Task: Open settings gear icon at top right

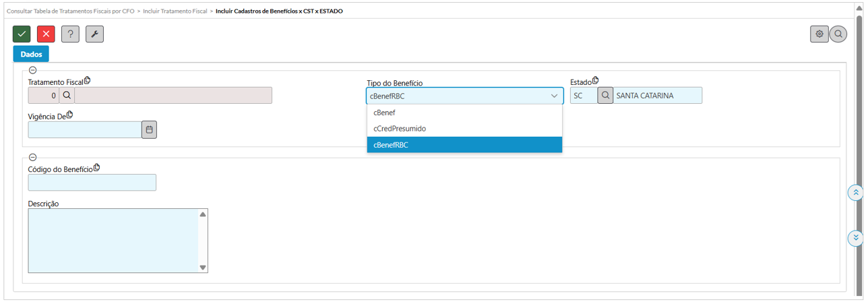Action: pyautogui.click(x=819, y=34)
